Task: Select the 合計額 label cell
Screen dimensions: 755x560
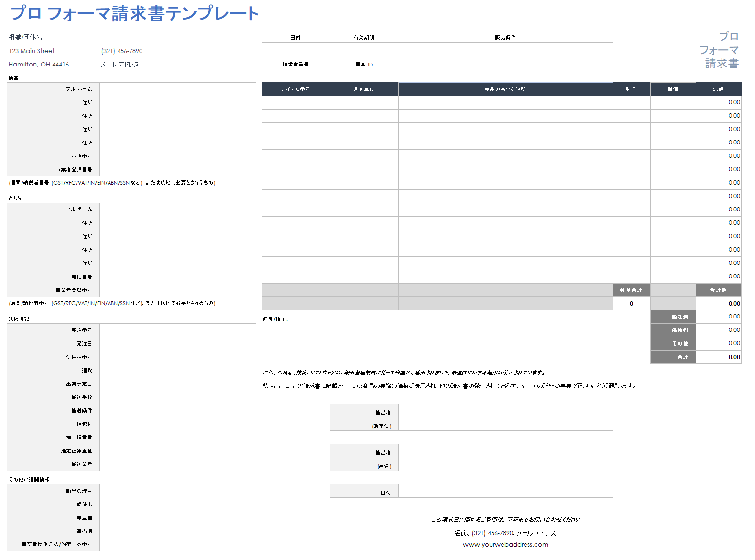Action: (x=718, y=290)
